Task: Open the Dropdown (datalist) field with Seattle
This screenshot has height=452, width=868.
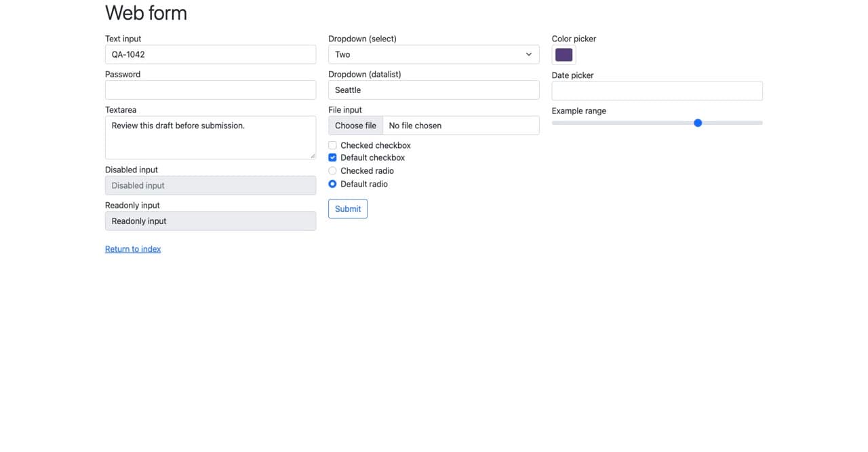Action: (x=434, y=90)
